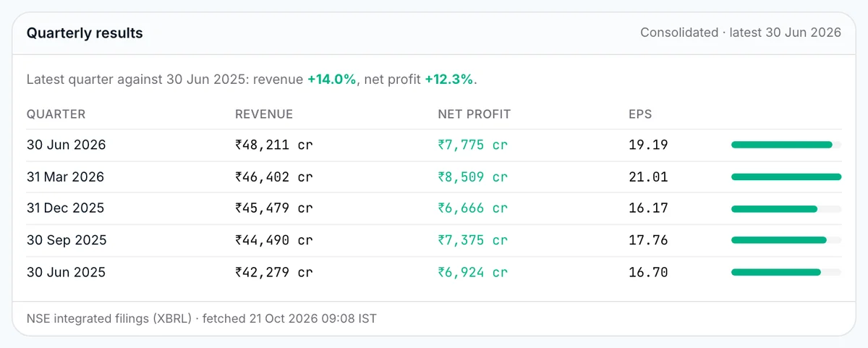Screen dimensions: 868x348
Task: Click revenue value ₹42,279 cr
Action: coord(274,272)
